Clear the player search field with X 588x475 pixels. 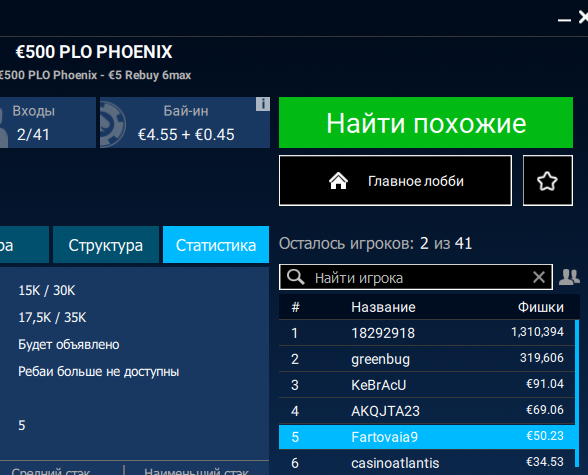539,277
